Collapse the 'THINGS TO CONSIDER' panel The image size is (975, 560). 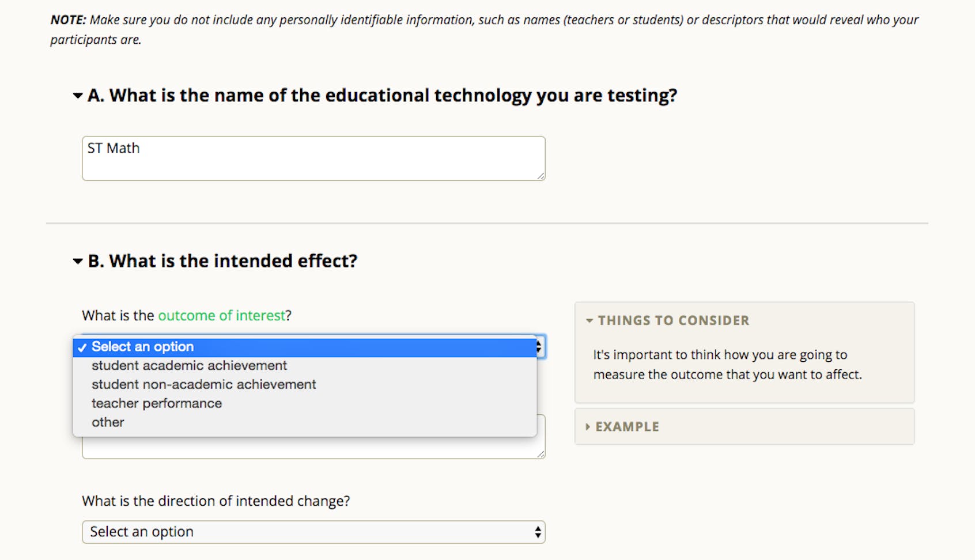(590, 320)
